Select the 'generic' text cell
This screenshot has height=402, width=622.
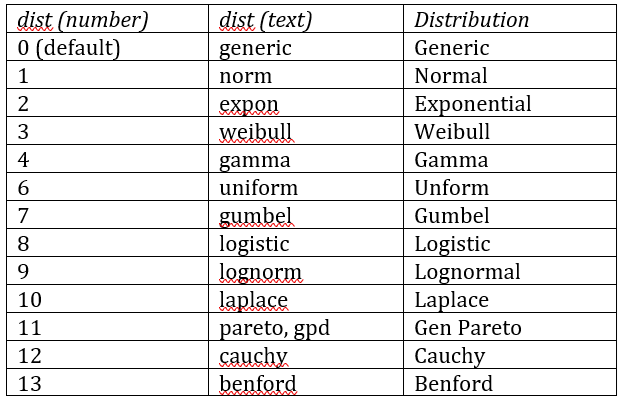306,47
